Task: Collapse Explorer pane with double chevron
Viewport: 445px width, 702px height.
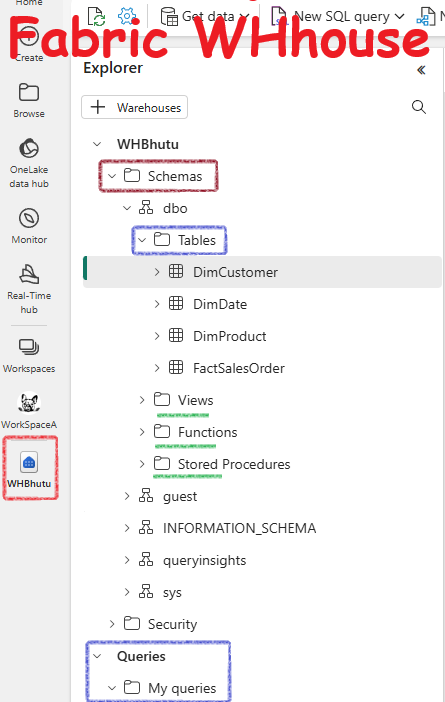Action: click(x=421, y=70)
